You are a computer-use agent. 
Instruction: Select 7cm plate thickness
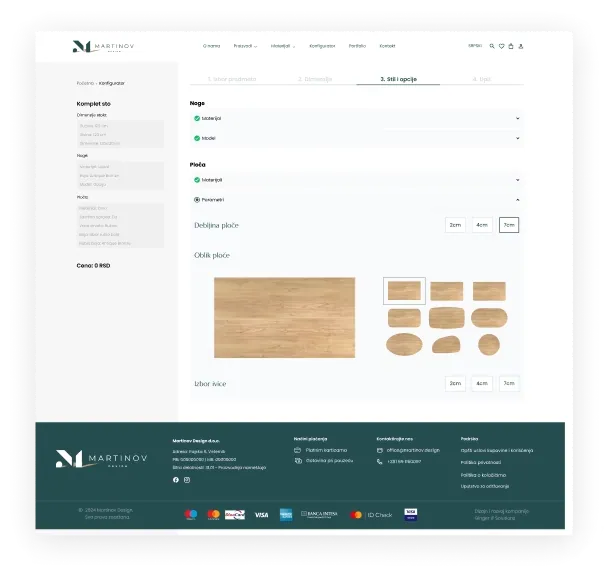coord(509,225)
